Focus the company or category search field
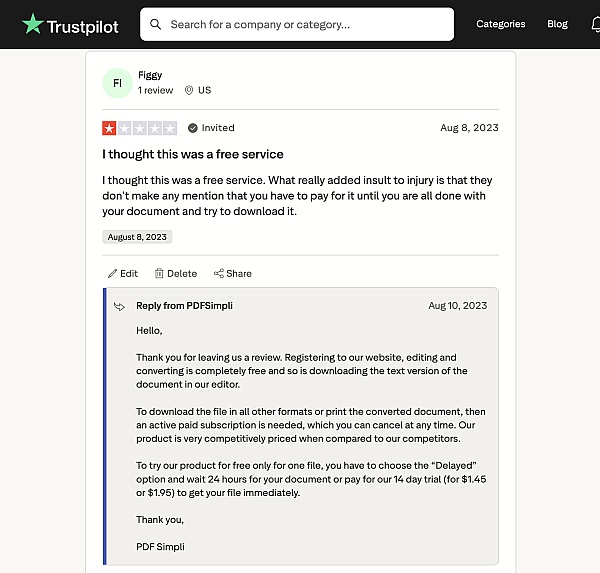 point(300,24)
